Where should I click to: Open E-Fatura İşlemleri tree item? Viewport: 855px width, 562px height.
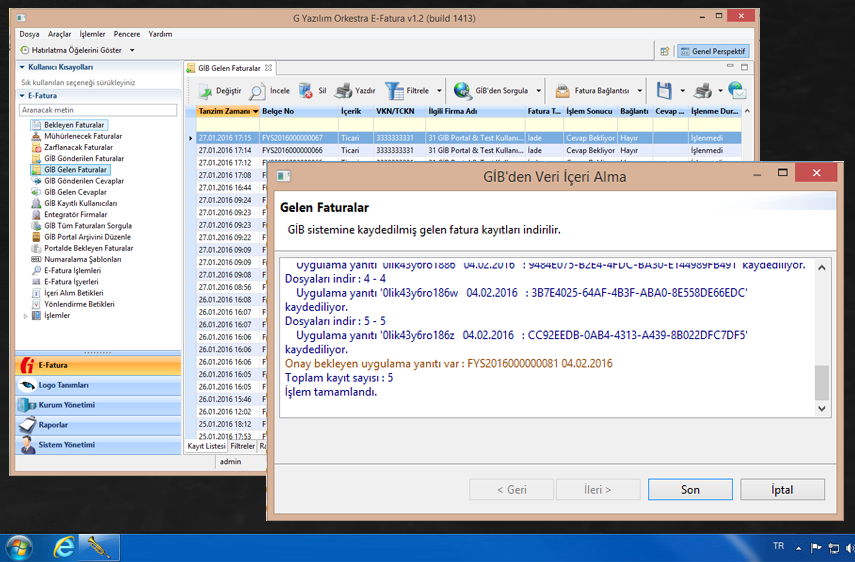pyautogui.click(x=72, y=270)
